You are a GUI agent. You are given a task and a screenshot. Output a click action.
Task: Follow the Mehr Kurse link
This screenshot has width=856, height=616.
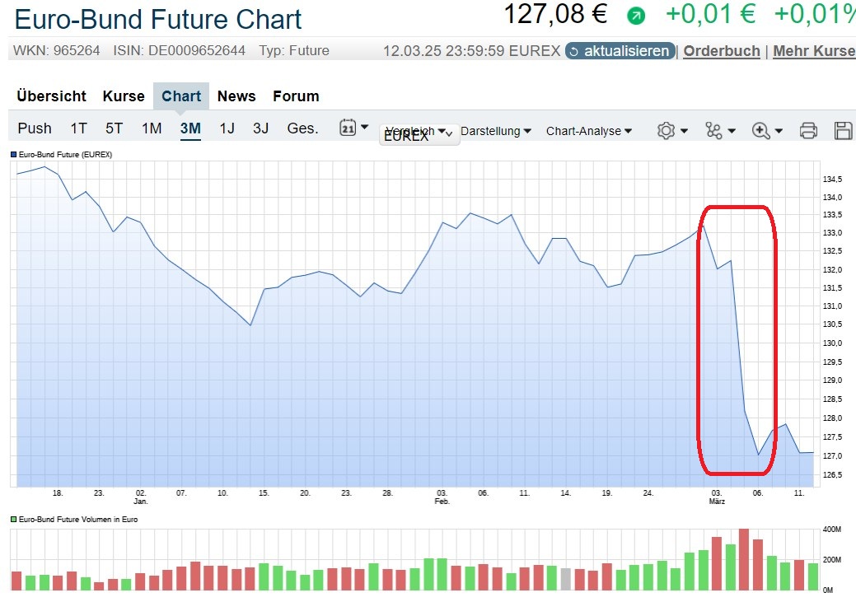tap(813, 51)
